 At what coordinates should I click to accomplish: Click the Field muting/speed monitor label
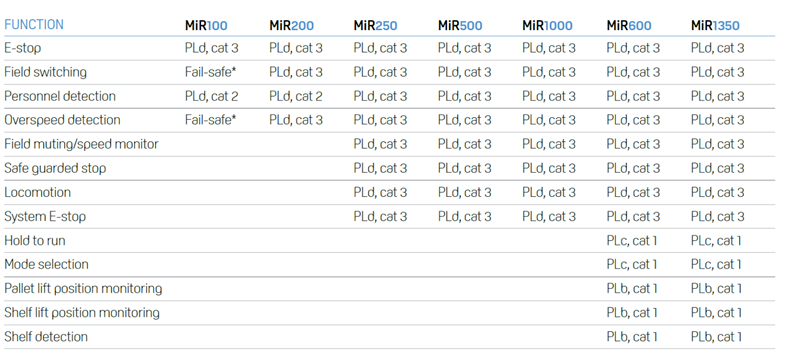point(81,144)
